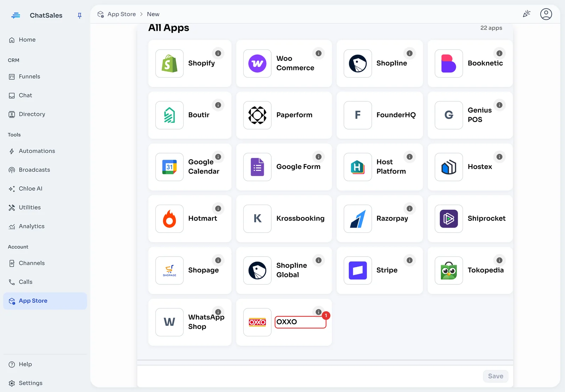The height and width of the screenshot is (392, 565).
Task: Open the user profile avatar menu
Action: click(x=546, y=14)
